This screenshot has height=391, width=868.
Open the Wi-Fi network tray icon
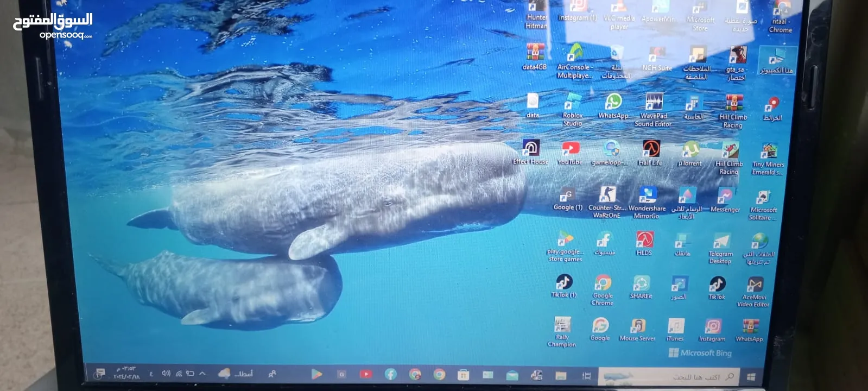pos(178,373)
